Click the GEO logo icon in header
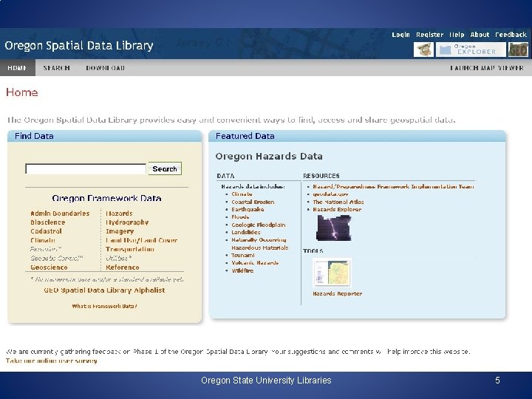 click(x=518, y=50)
